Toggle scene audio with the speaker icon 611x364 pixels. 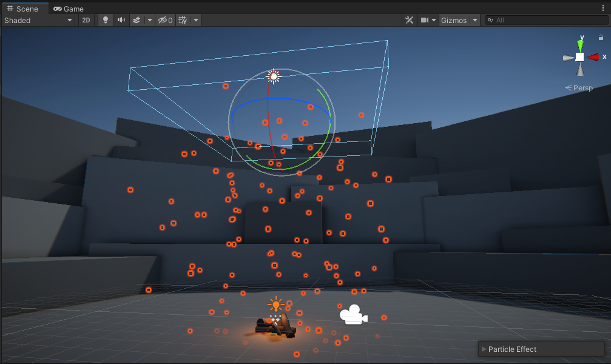121,20
